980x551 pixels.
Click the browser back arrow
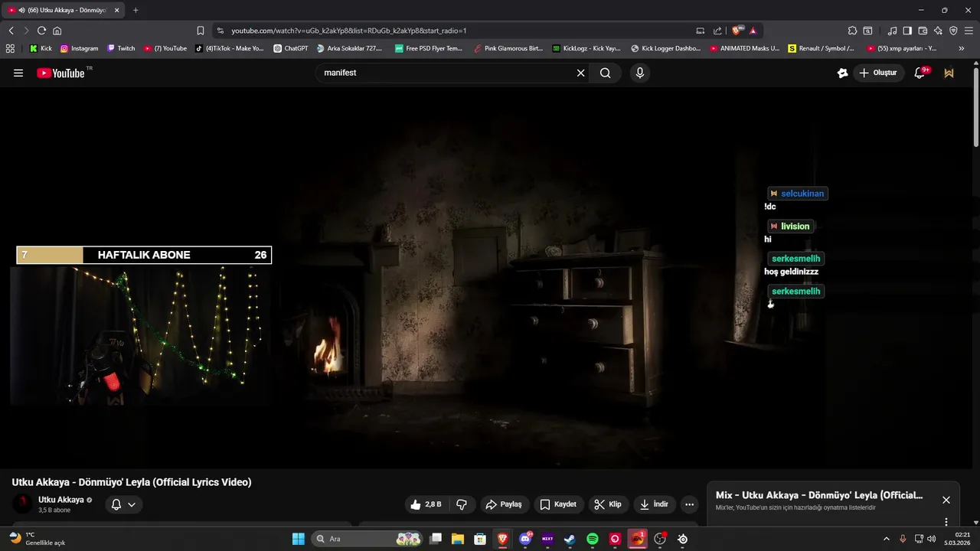11,31
